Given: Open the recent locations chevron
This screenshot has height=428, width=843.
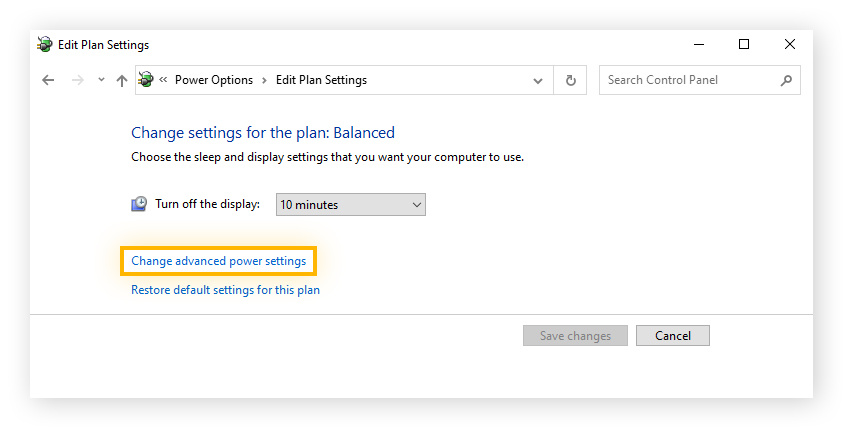Looking at the screenshot, I should coord(101,80).
